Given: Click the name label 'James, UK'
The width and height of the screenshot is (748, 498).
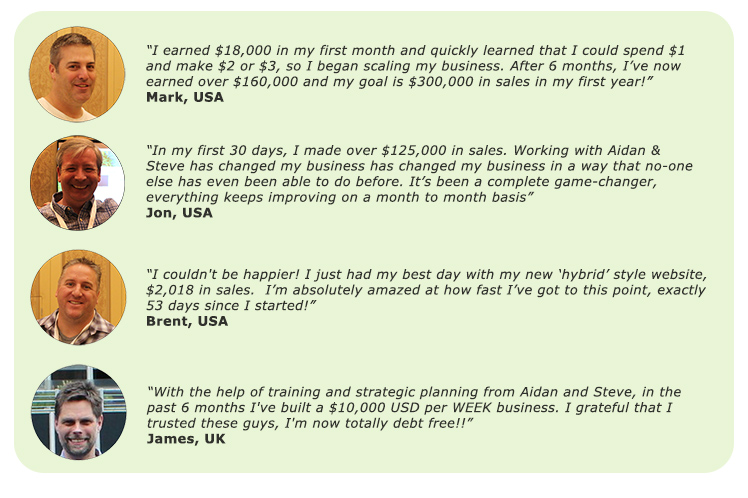Looking at the screenshot, I should click(x=186, y=439).
